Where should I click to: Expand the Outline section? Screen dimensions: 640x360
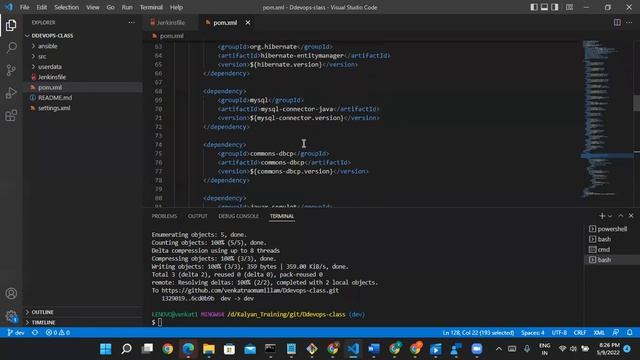[x=42, y=312]
